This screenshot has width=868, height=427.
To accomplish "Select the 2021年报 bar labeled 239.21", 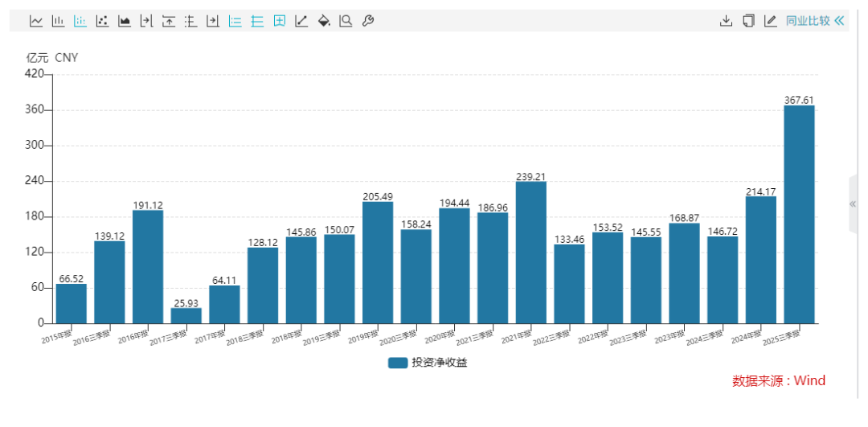I will coord(530,253).
